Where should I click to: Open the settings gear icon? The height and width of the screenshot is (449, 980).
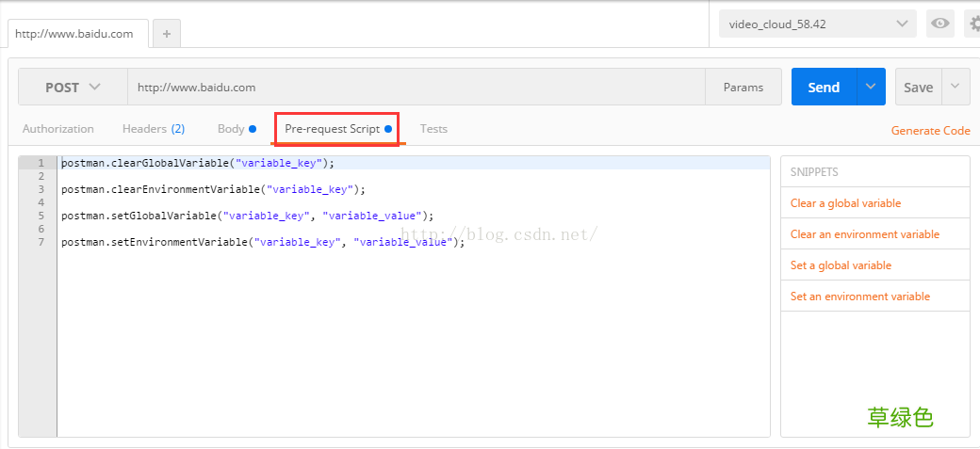pyautogui.click(x=973, y=24)
